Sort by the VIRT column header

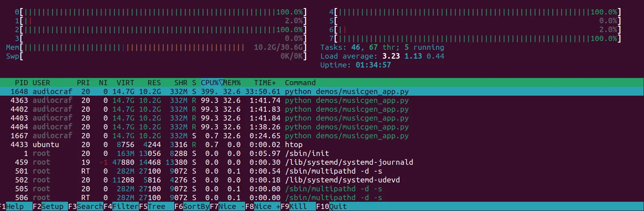[126, 83]
